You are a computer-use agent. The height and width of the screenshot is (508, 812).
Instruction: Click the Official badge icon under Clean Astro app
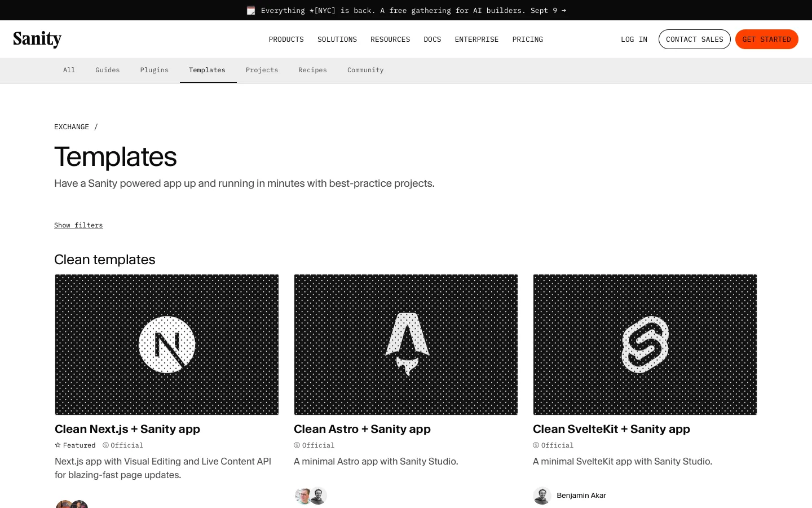[297, 445]
